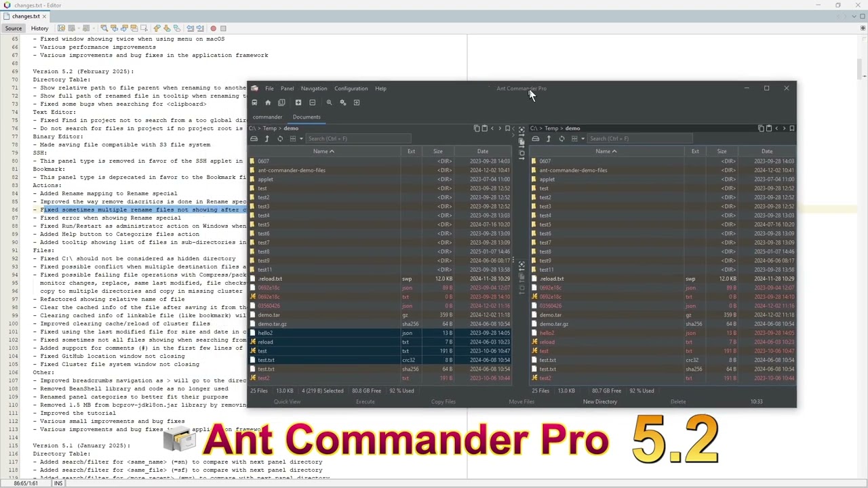Toggle Rectangular Selection in Editor toolbar
868x488 pixels.
[x=144, y=28]
